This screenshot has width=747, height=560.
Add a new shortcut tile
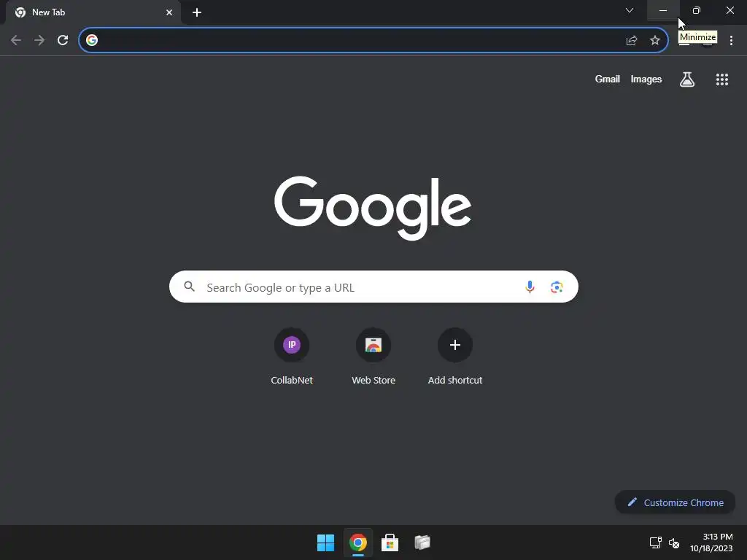(455, 357)
